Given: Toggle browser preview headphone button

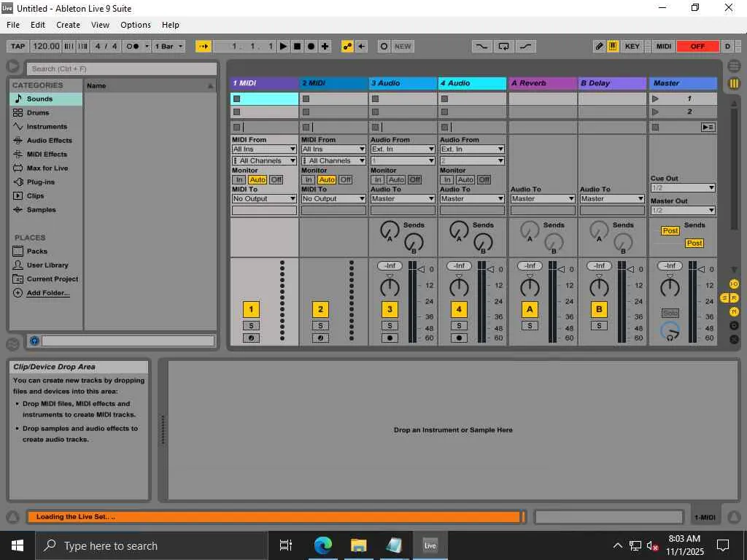Looking at the screenshot, I should 34,341.
